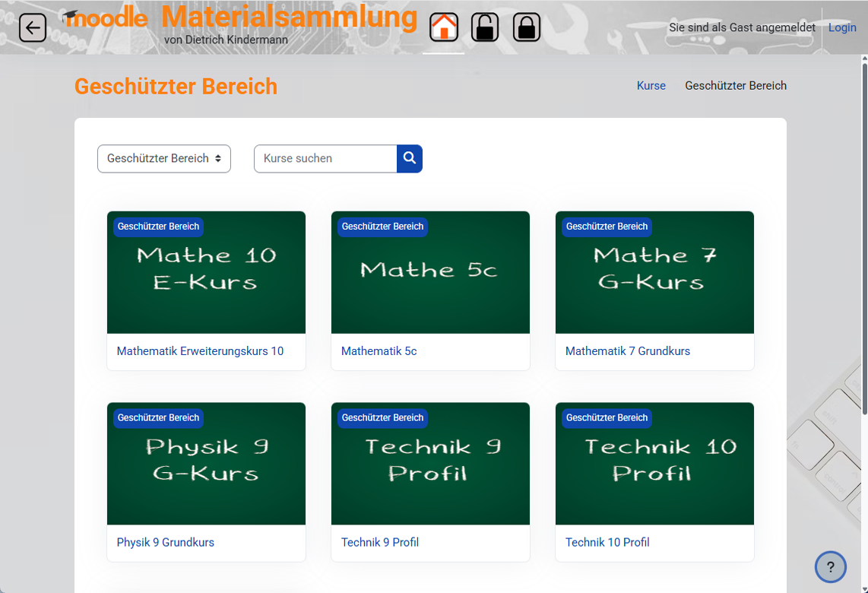Click the Login link
Image resolution: width=868 pixels, height=593 pixels.
click(x=842, y=27)
